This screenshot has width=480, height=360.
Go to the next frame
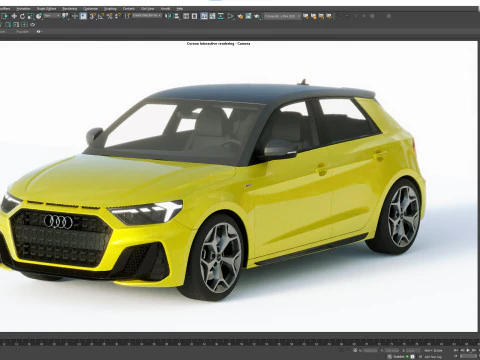[474, 350]
